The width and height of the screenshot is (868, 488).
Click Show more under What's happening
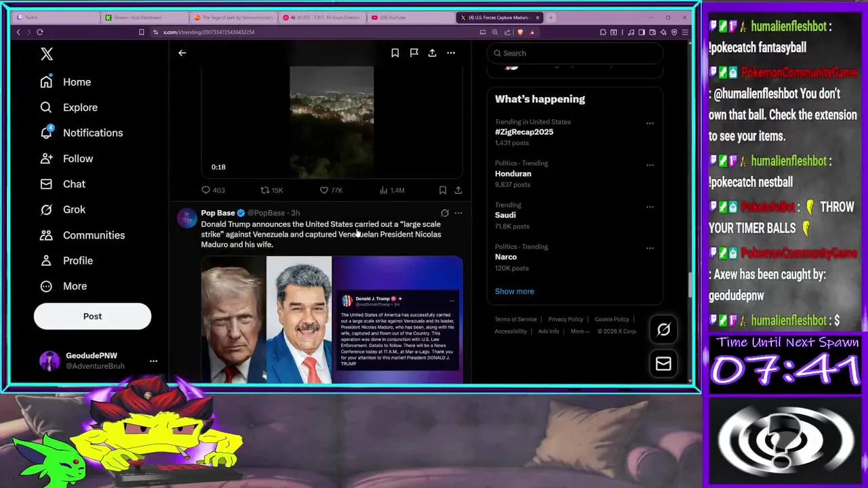pos(515,291)
